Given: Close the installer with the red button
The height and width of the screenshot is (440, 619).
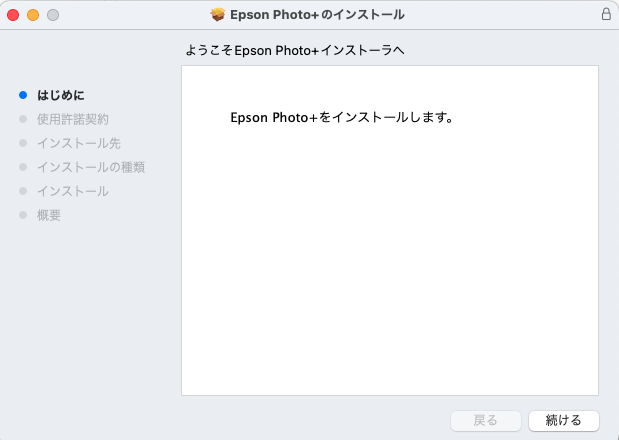Looking at the screenshot, I should pos(13,15).
